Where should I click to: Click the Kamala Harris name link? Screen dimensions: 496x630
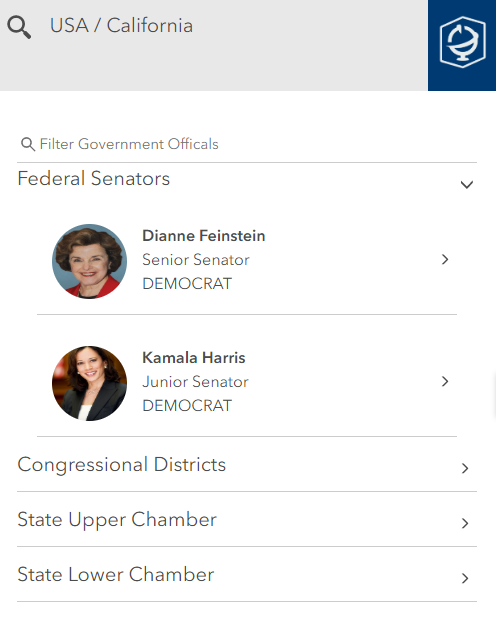tap(194, 358)
